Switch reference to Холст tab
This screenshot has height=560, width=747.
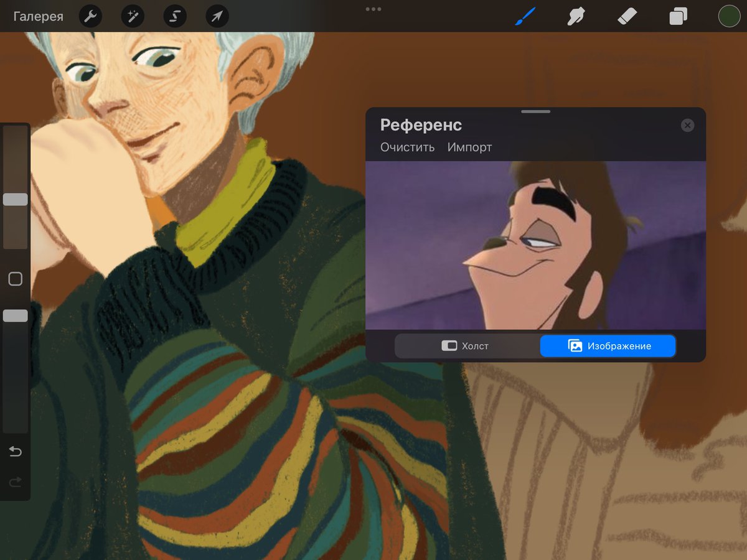pyautogui.click(x=467, y=346)
